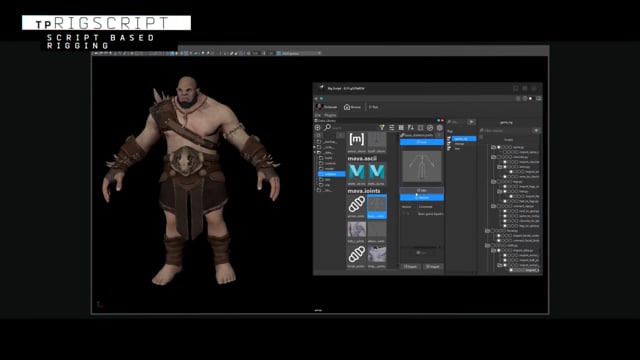The width and height of the screenshot is (640, 360).
Task: Toggle the first checkbox on game.py script row
Action: 499,147
